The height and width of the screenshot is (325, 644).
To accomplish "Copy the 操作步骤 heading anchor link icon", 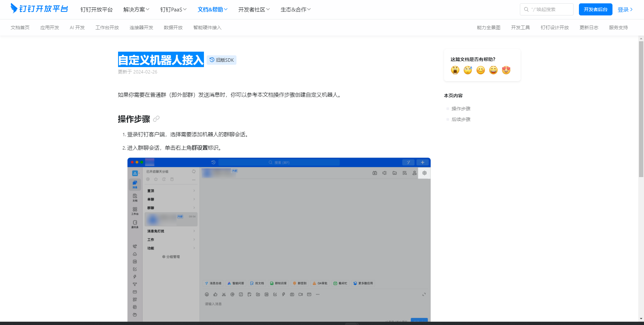I will pos(156,119).
